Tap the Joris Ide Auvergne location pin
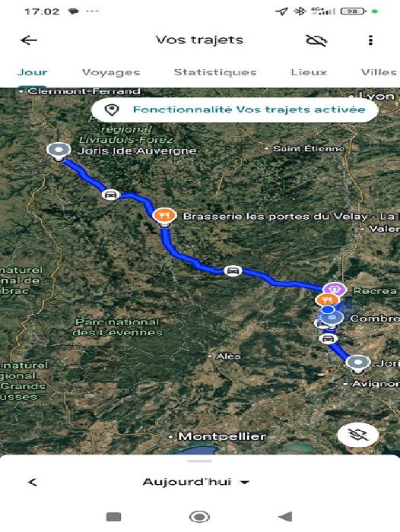The height and width of the screenshot is (532, 400). tap(59, 151)
